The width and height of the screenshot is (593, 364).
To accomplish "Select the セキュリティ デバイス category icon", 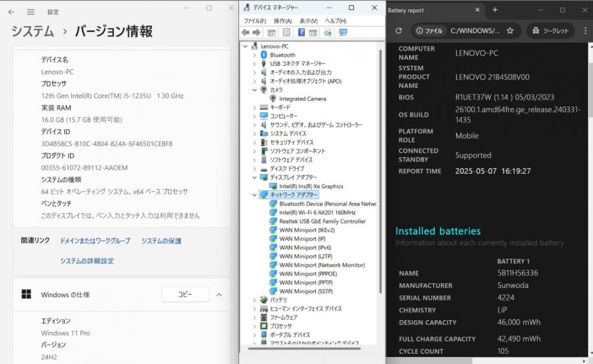I will coord(264,142).
